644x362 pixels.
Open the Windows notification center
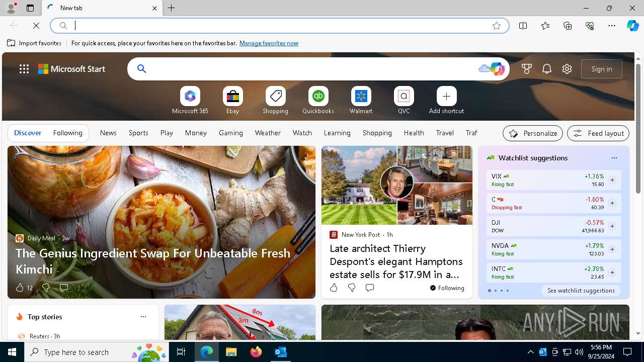627,352
